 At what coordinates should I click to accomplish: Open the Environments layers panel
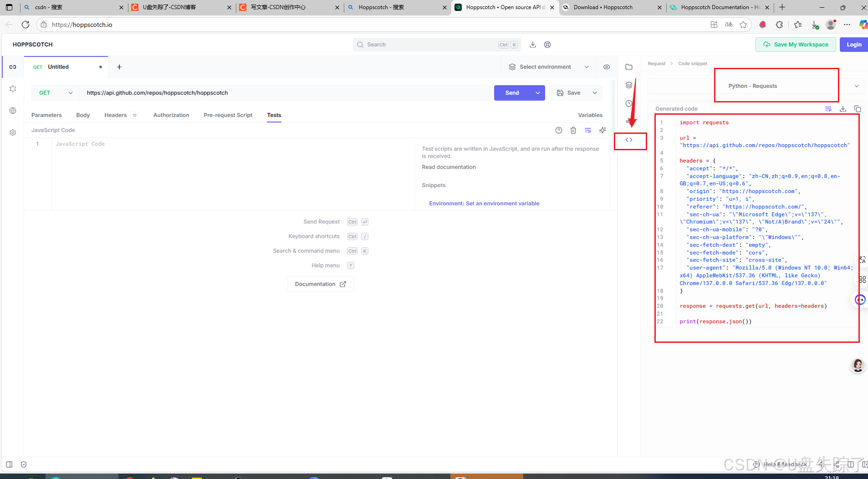coord(629,85)
